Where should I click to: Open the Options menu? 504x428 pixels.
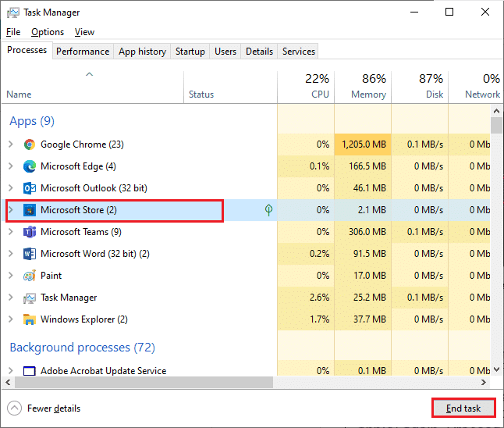(48, 32)
